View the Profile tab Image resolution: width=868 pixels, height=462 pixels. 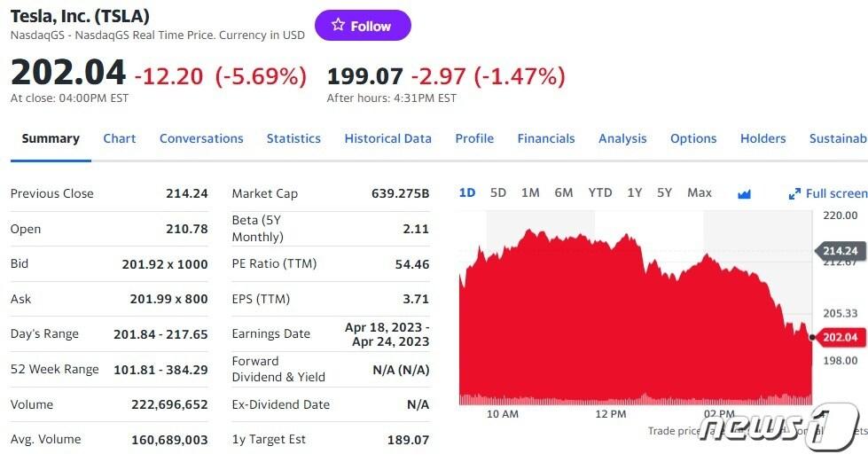click(x=474, y=138)
